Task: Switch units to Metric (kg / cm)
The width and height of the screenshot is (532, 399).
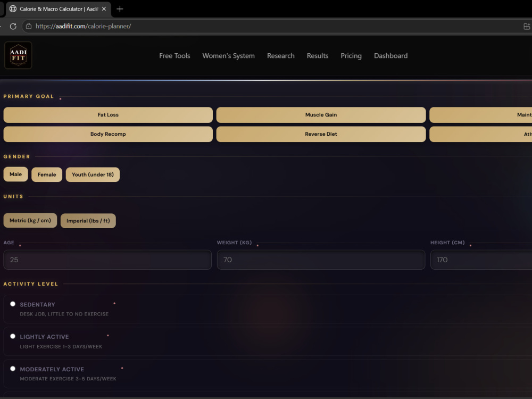Action: (x=30, y=221)
